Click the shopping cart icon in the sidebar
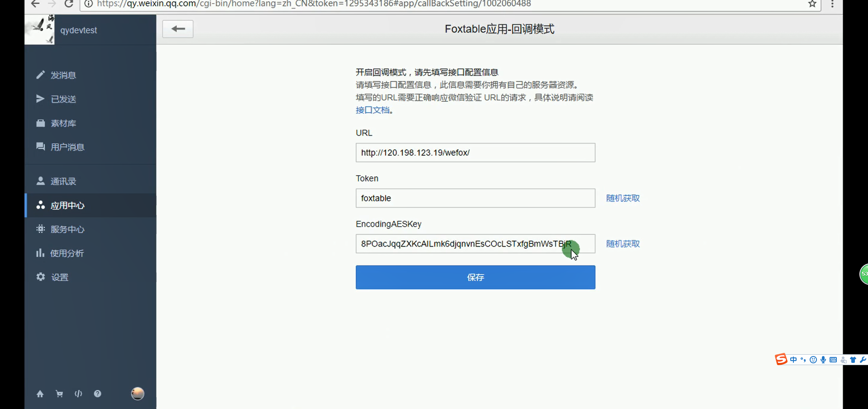This screenshot has height=409, width=868. [59, 394]
